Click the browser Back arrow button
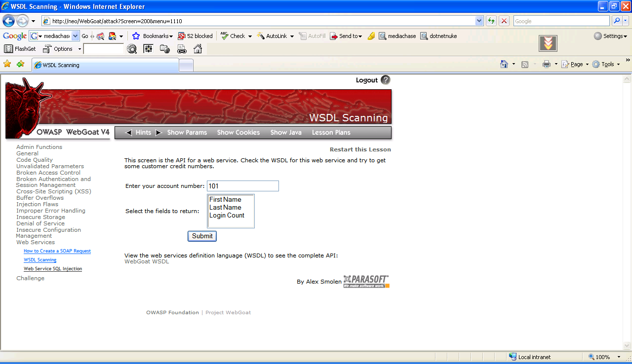Image resolution: width=632 pixels, height=364 pixels. pos(8,21)
